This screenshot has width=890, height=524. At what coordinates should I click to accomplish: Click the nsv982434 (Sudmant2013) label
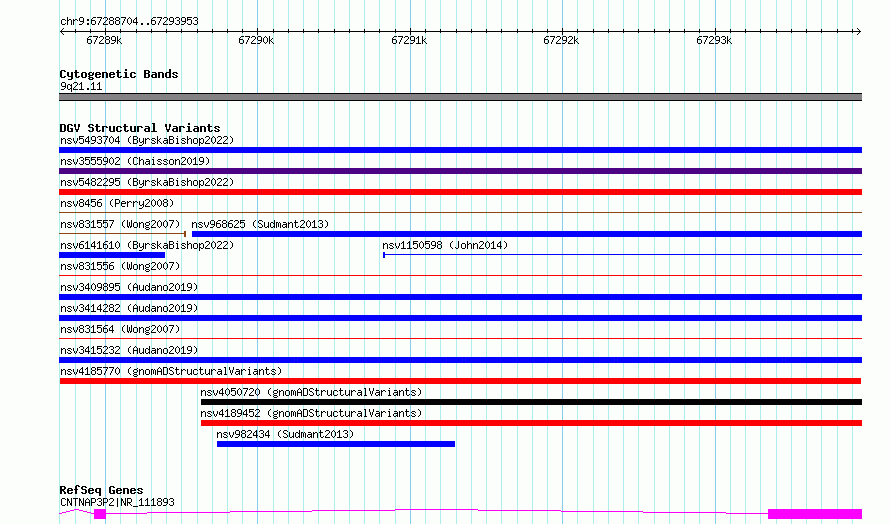tap(285, 434)
